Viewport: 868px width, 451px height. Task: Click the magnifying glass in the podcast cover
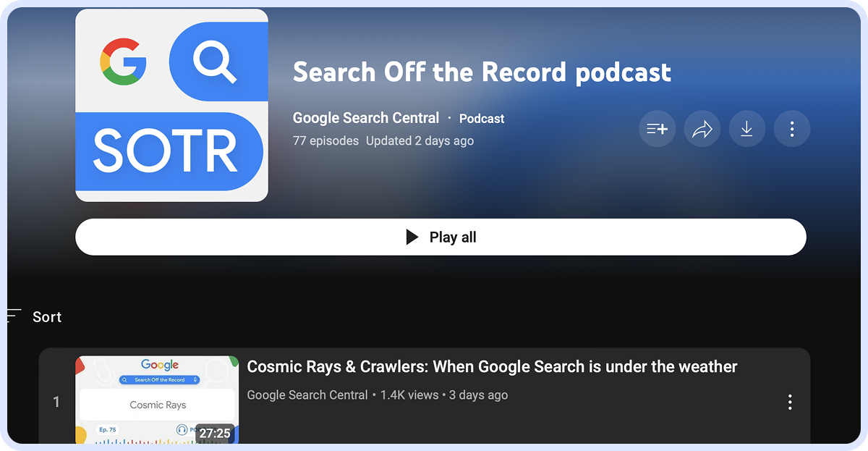(x=215, y=62)
